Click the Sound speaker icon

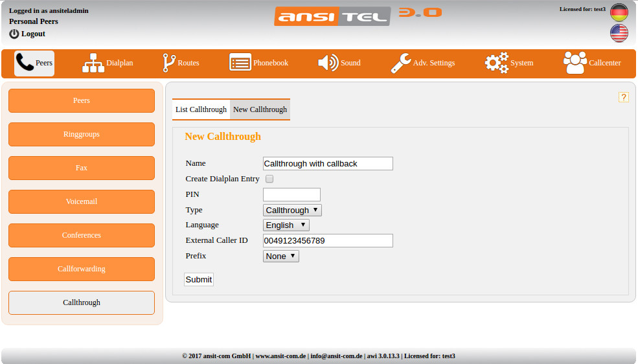328,63
